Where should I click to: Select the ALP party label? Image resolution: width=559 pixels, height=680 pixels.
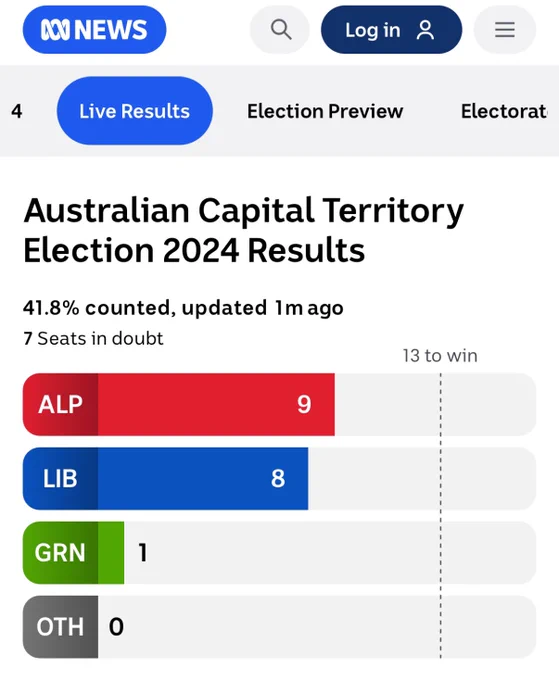[x=60, y=404]
